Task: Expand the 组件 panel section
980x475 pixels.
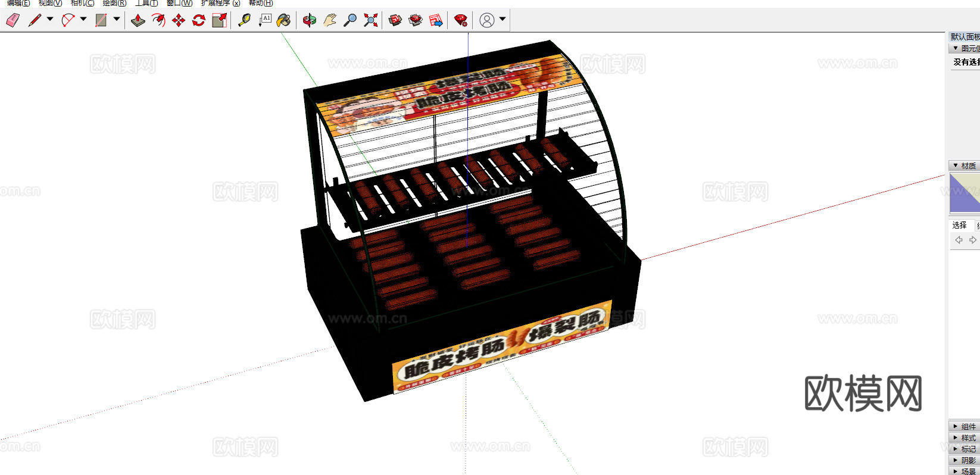Action: (964, 426)
